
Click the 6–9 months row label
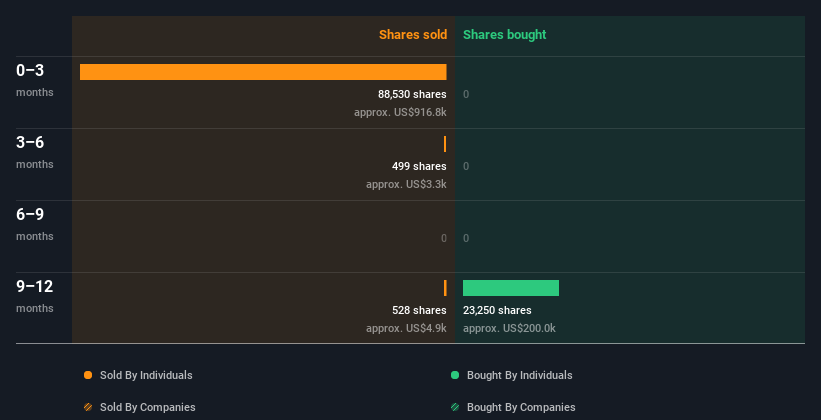[35, 224]
